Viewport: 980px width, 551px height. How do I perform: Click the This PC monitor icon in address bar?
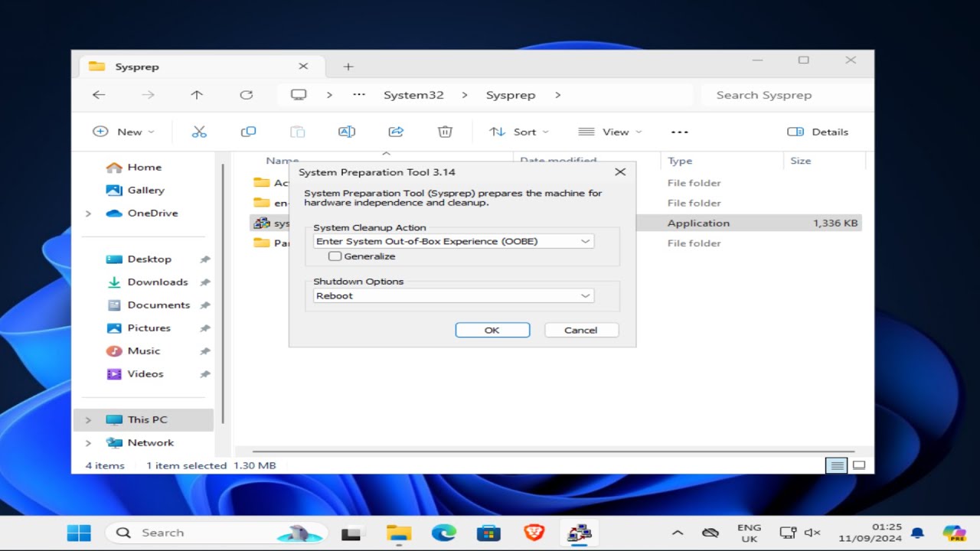[299, 95]
